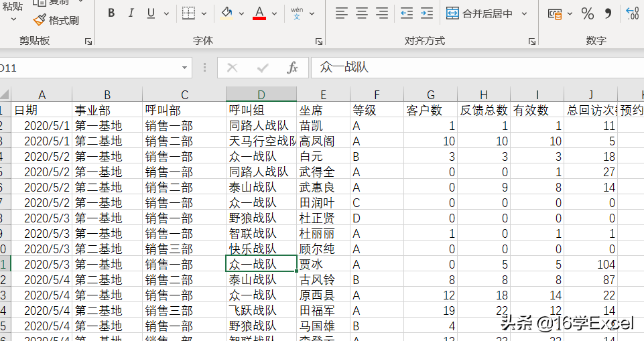Apply percent style
644x341 pixels.
tap(588, 13)
